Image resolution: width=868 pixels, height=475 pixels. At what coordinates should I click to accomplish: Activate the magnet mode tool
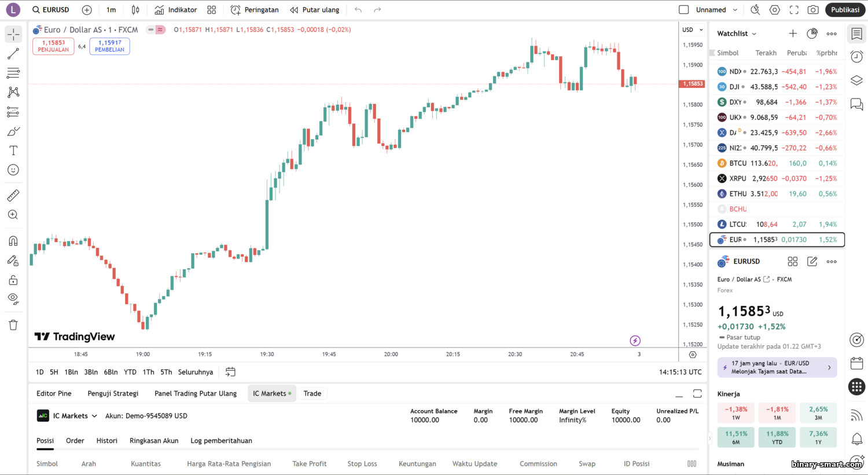(13, 241)
